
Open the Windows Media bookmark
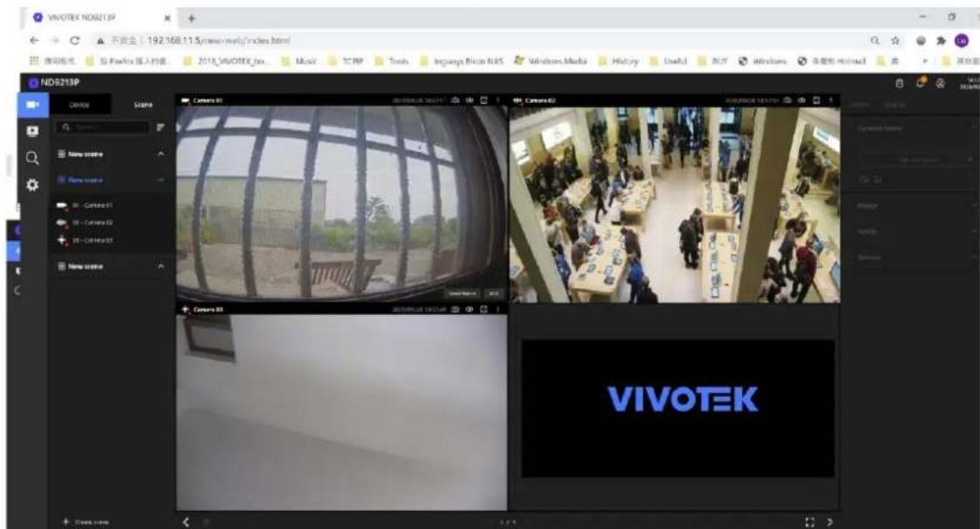pyautogui.click(x=551, y=61)
